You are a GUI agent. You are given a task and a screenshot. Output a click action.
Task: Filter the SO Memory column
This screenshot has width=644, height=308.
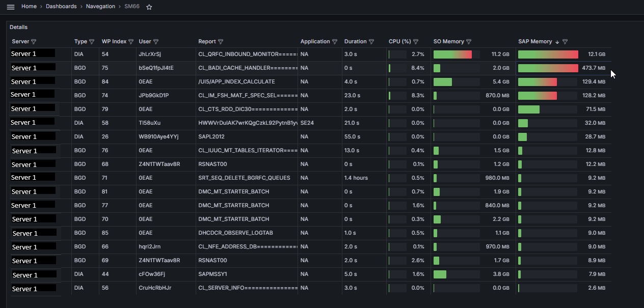pos(469,42)
